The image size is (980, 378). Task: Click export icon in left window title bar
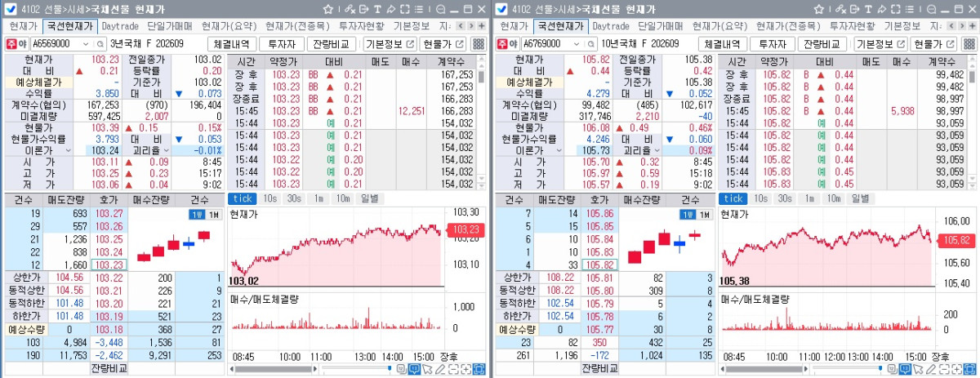[363, 9]
